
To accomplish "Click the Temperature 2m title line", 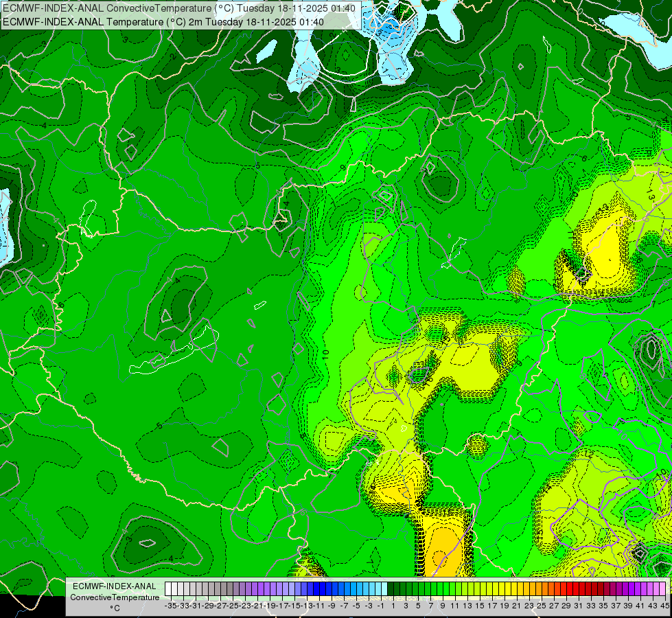I will click(163, 22).
